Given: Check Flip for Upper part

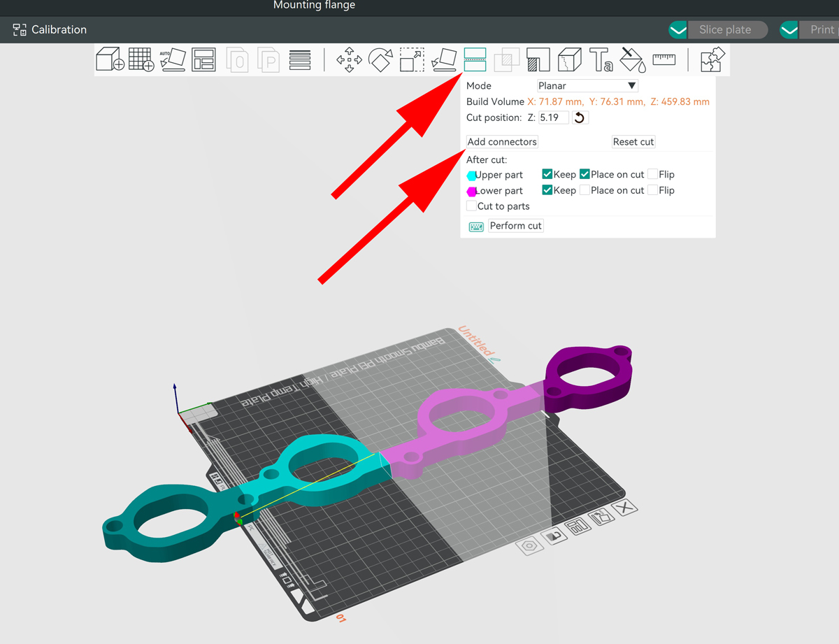Looking at the screenshot, I should coord(653,175).
